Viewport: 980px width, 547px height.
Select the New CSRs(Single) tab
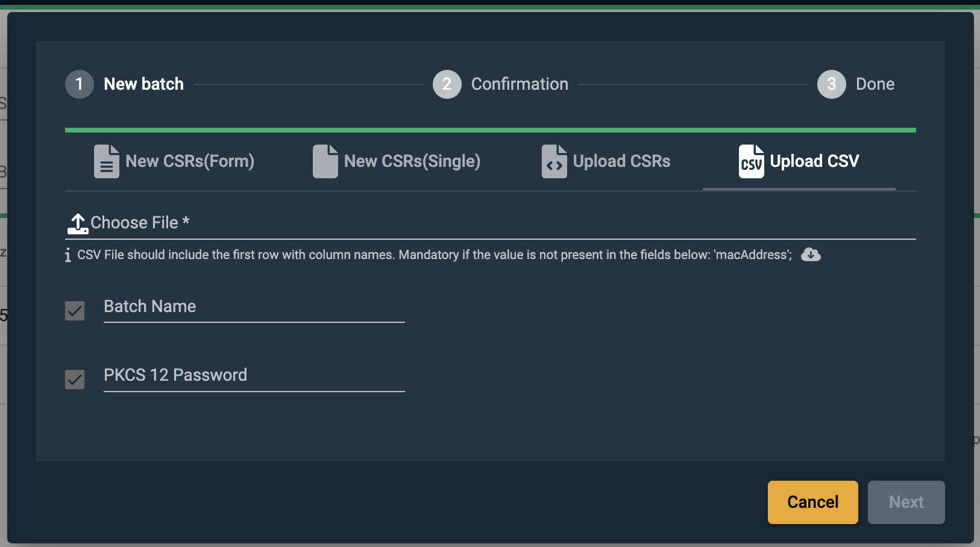click(398, 161)
